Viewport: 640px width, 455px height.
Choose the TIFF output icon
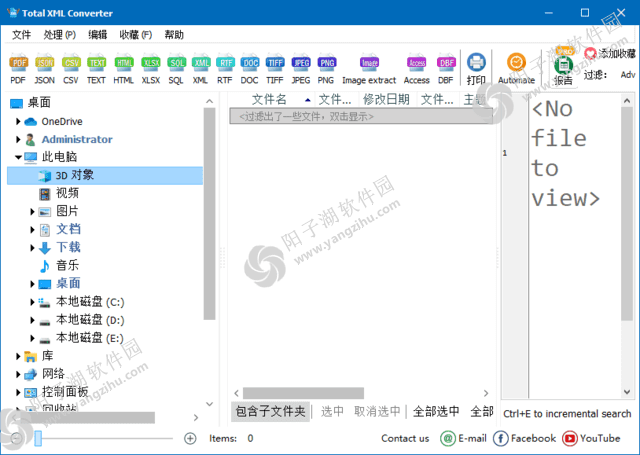coord(275,69)
